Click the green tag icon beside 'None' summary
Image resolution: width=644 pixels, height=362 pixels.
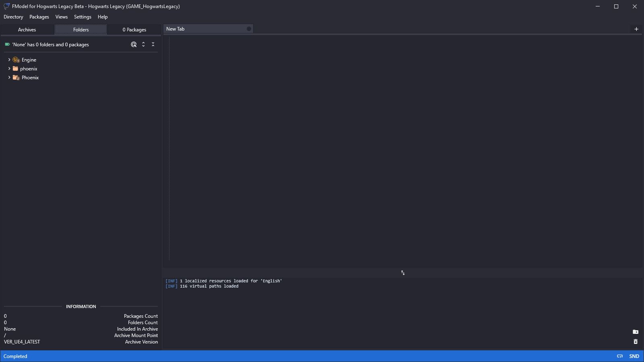point(7,45)
